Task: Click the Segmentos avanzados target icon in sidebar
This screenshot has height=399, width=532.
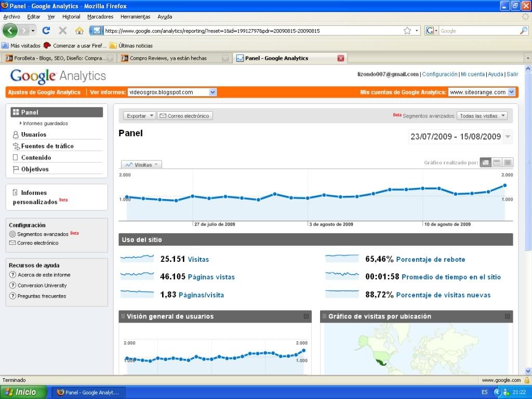Action: (x=12, y=234)
